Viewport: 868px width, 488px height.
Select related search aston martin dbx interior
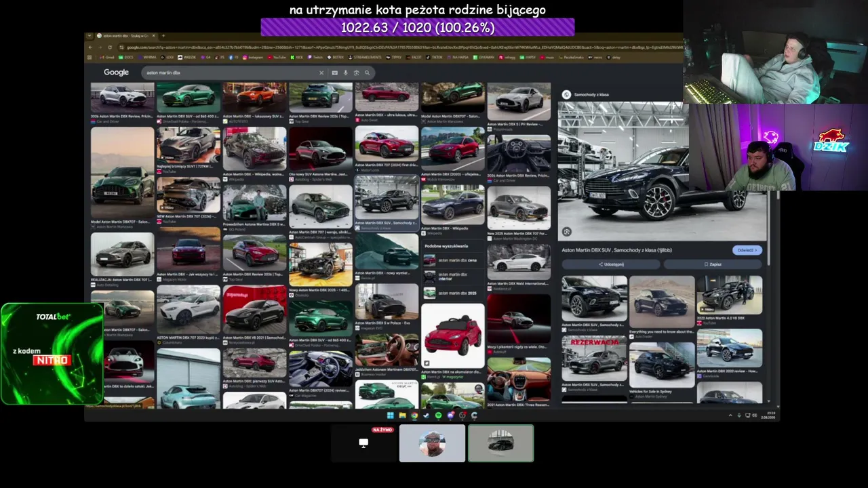pyautogui.click(x=452, y=277)
